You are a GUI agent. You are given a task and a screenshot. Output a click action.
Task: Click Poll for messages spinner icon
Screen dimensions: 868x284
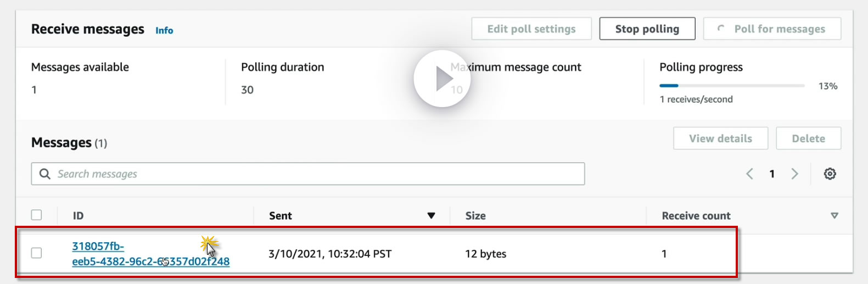(721, 29)
